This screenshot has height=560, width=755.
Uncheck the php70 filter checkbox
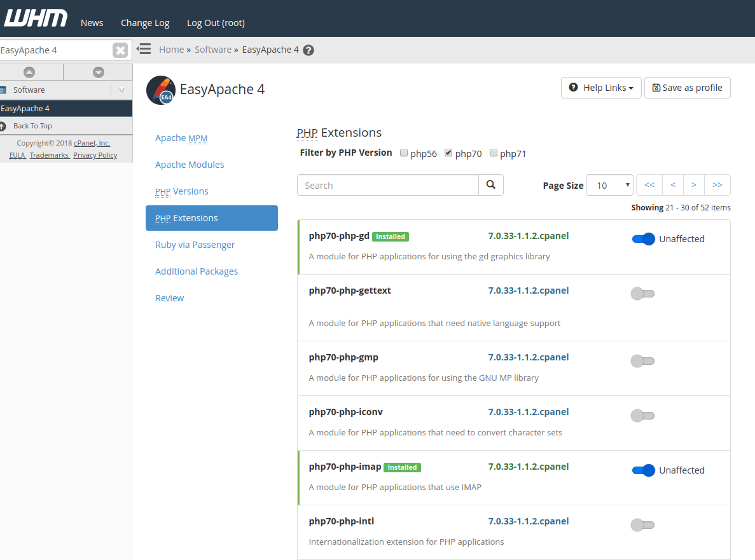click(448, 153)
